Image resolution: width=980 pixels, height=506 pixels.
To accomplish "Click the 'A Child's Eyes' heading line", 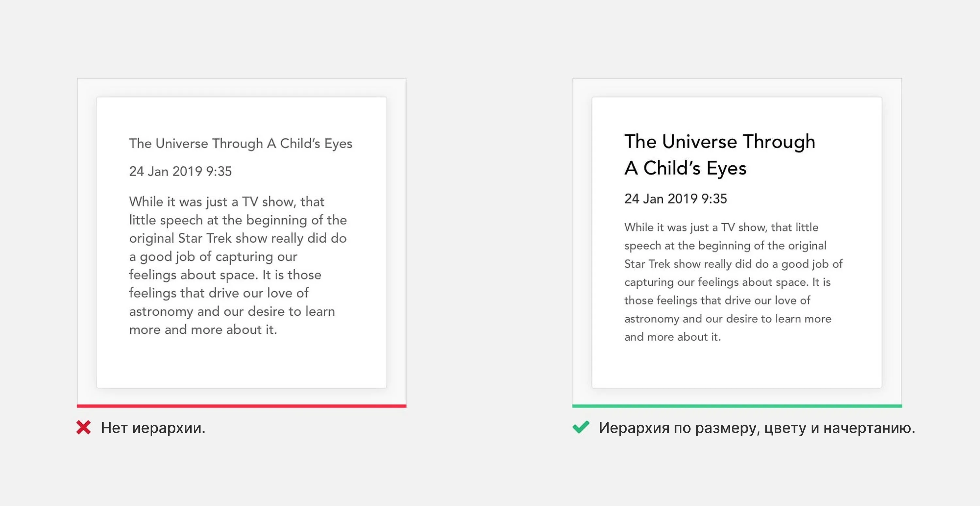I will coord(685,168).
